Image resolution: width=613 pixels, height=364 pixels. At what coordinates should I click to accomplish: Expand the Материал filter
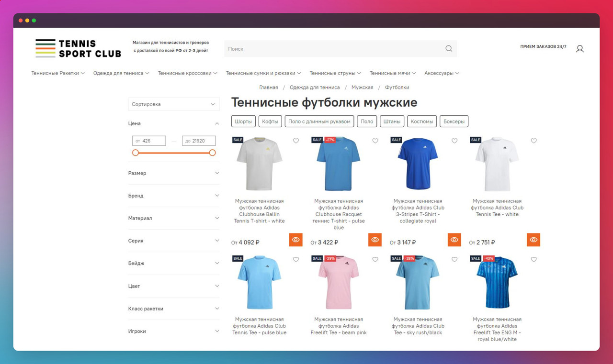(174, 218)
